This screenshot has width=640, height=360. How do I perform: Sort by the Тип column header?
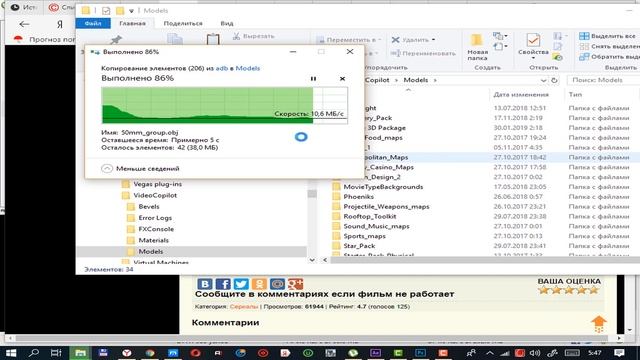(x=575, y=94)
